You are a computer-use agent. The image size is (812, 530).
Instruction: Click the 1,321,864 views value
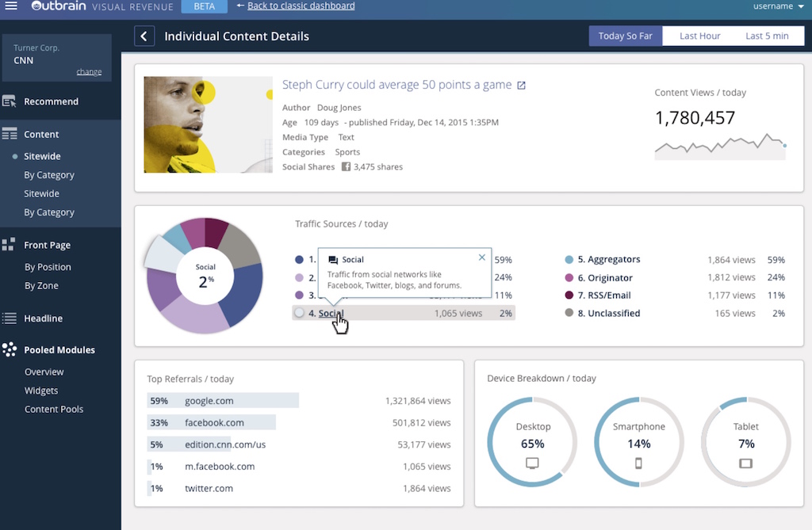418,401
